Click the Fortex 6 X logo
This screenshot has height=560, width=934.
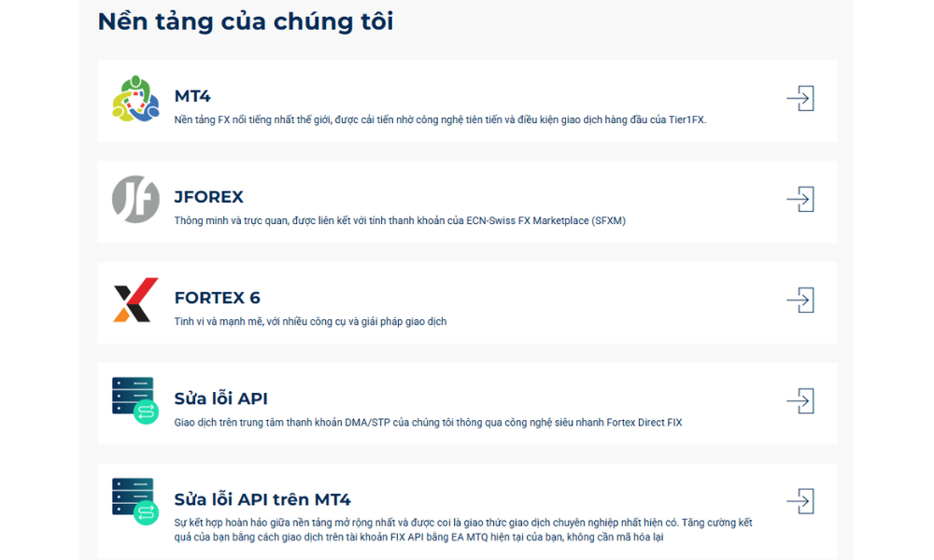(x=135, y=300)
